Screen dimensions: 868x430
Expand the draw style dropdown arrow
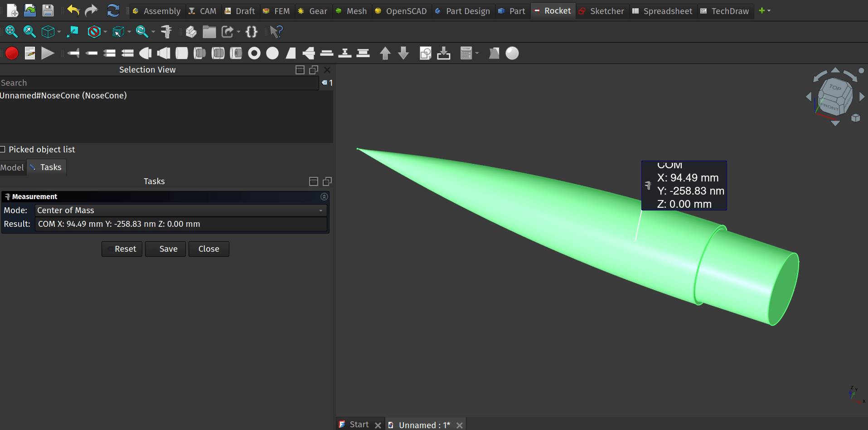105,32
